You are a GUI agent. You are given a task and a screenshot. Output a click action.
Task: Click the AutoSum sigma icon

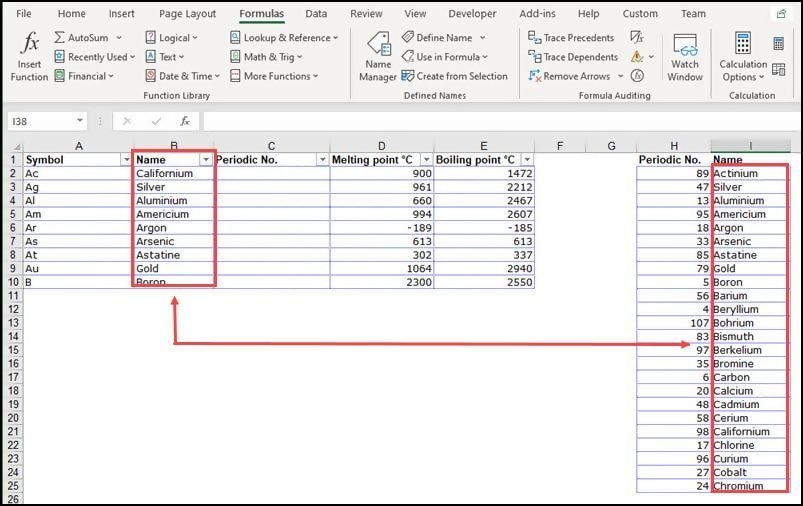(59, 37)
